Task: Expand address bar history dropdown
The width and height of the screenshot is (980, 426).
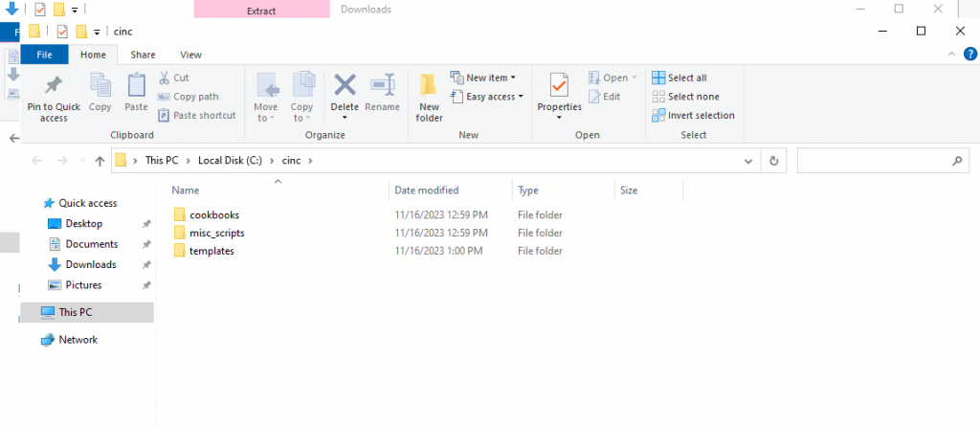Action: click(x=753, y=161)
